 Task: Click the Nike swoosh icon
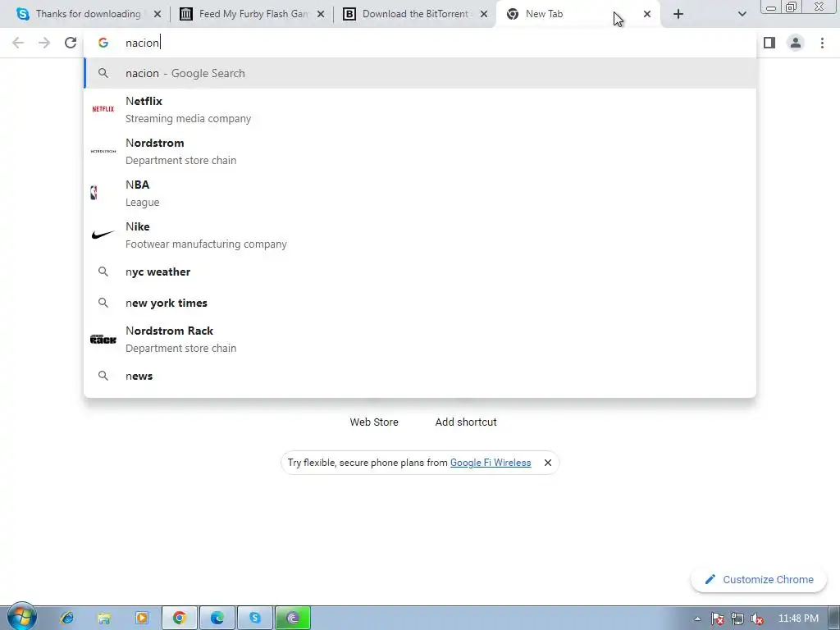tap(103, 235)
